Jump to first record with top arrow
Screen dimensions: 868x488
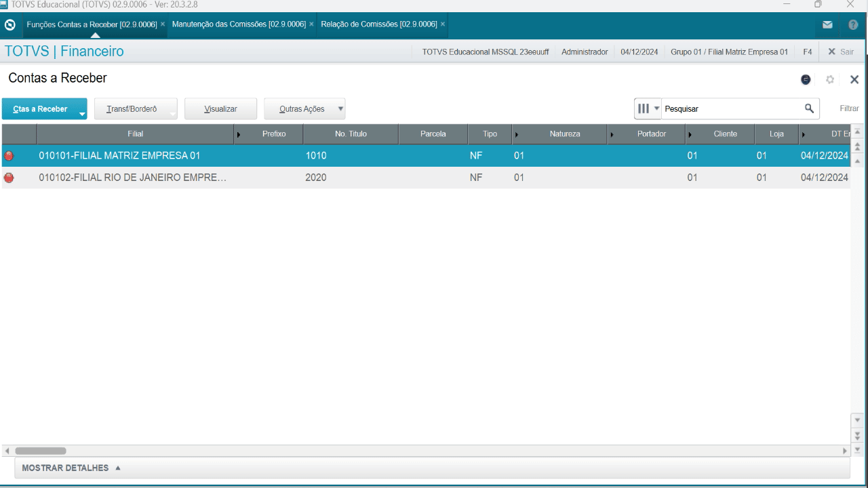pos(857,131)
